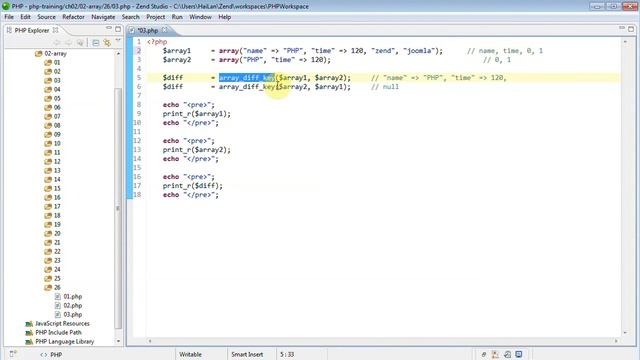The image size is (640, 360).
Task: Click the highlighted array_diff_key on line 5
Action: pyautogui.click(x=247, y=78)
